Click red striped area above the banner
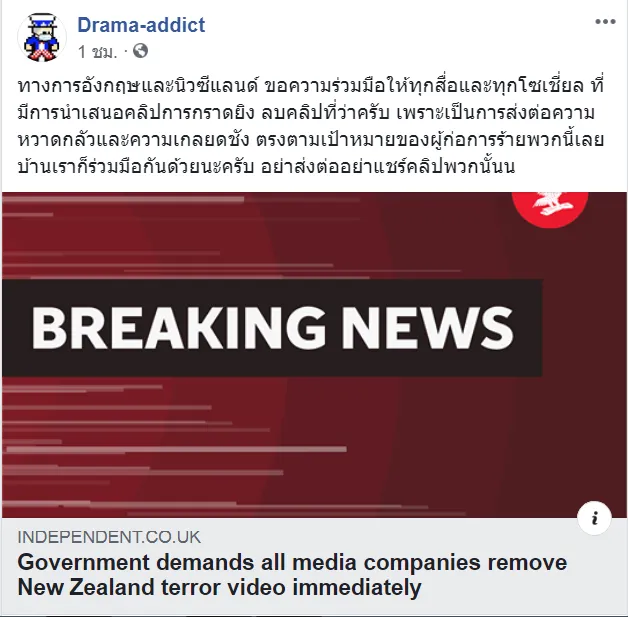This screenshot has width=628, height=617. click(256, 236)
